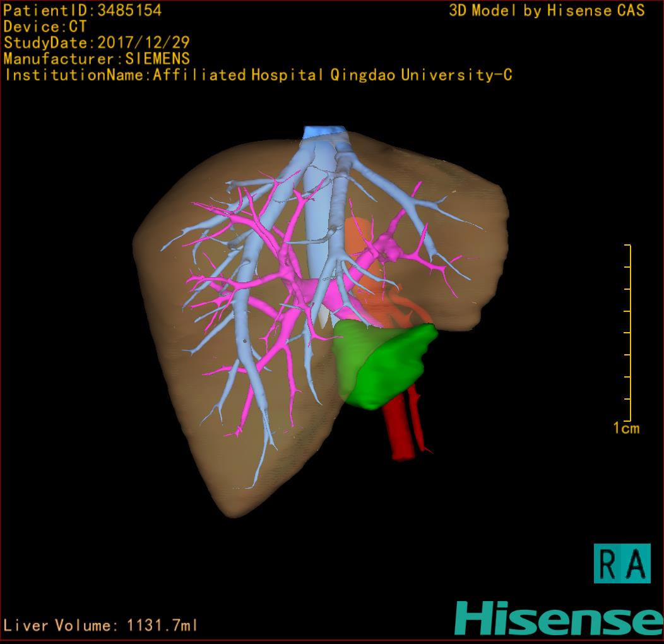Click the 'PatientID:3485154' text
The width and height of the screenshot is (664, 644).
click(x=83, y=10)
